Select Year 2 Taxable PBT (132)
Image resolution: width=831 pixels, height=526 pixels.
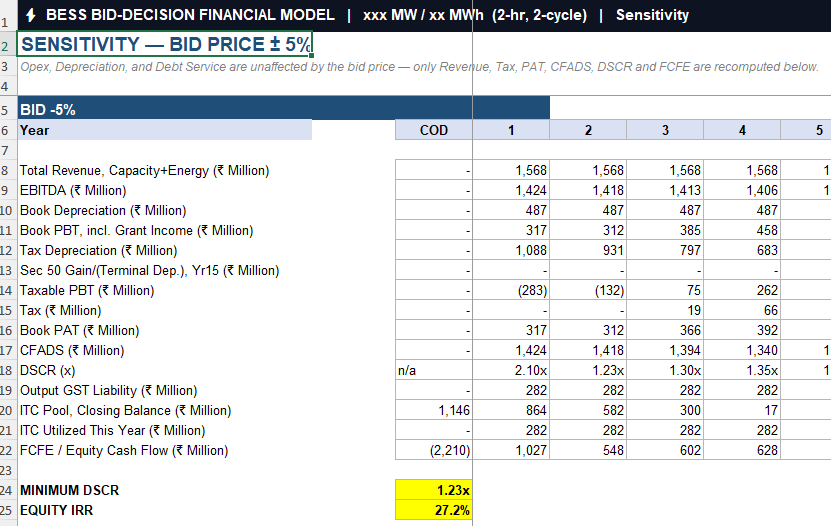[588, 291]
